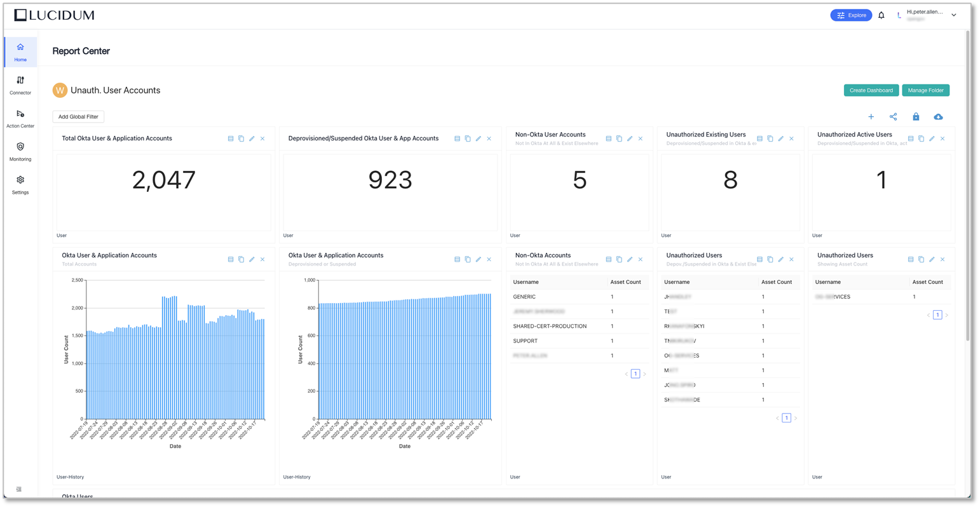The image size is (980, 507).
Task: Open the Connector sidebar item
Action: pyautogui.click(x=20, y=86)
